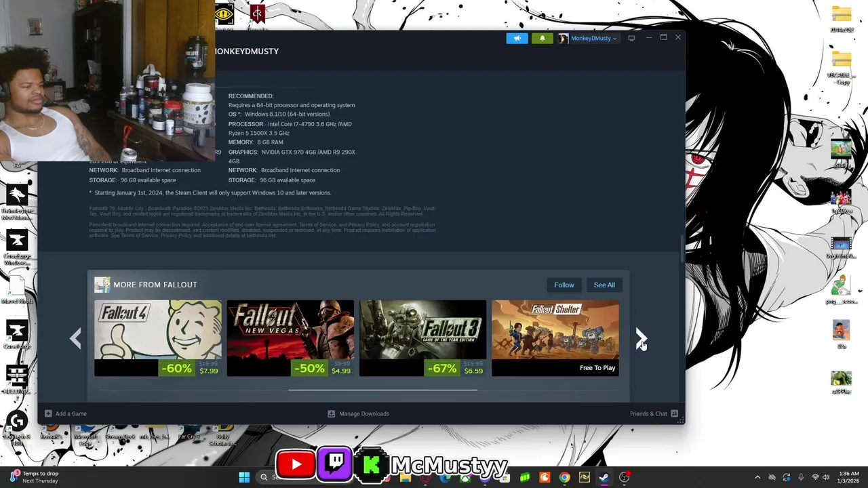The height and width of the screenshot is (488, 868).
Task: Open the MONKEYDMUSTY profile tab
Action: [x=247, y=52]
